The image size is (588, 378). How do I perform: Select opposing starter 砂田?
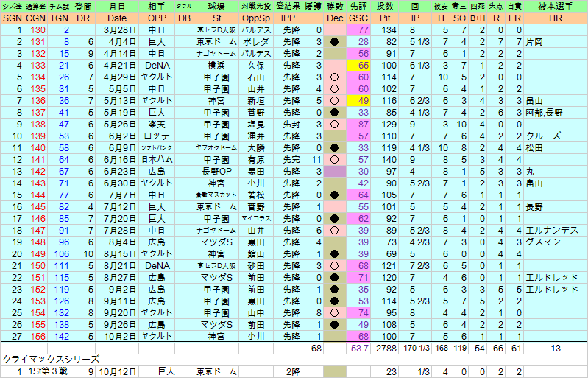(256, 266)
